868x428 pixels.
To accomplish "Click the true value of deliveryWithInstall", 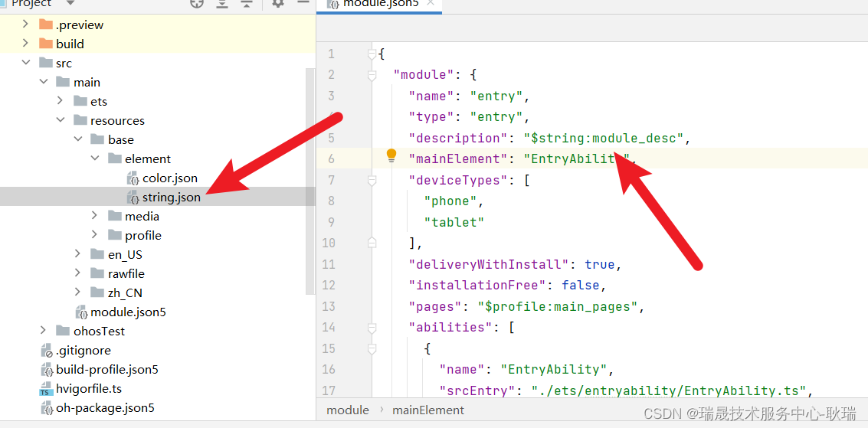I will (600, 264).
